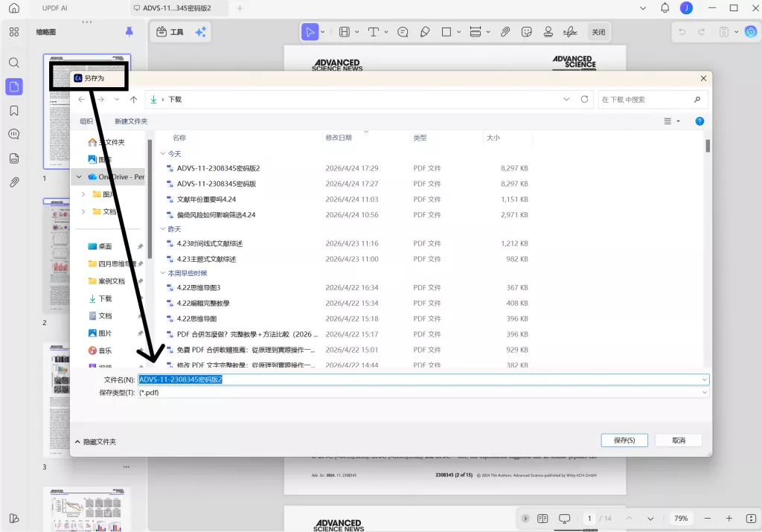Click the notifications bell icon
The height and width of the screenshot is (532, 762).
tap(665, 7)
